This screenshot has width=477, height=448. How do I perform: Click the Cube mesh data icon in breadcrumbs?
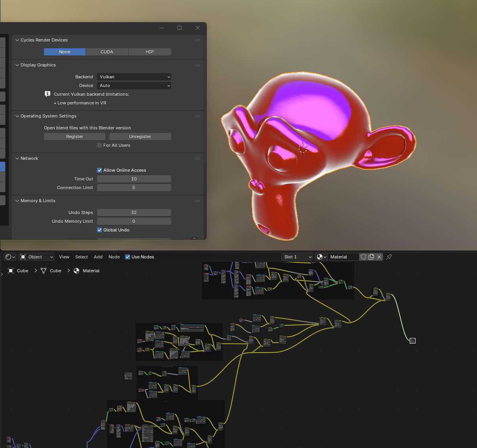coord(44,271)
